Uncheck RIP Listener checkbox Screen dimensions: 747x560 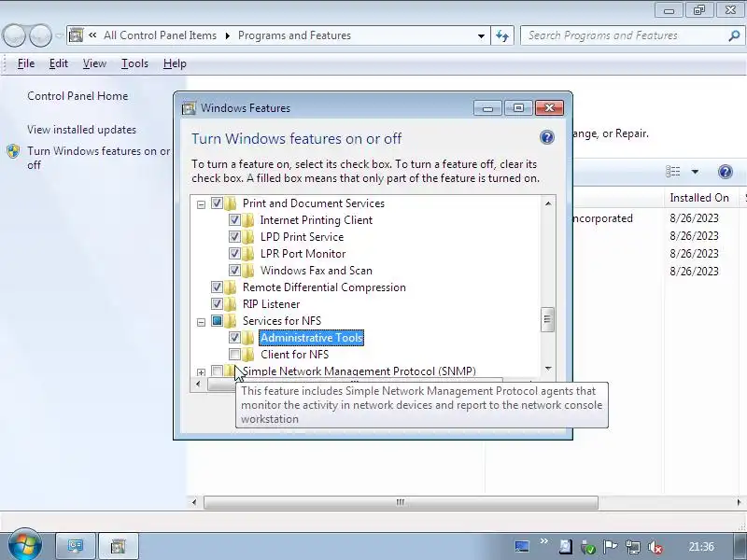pos(217,304)
